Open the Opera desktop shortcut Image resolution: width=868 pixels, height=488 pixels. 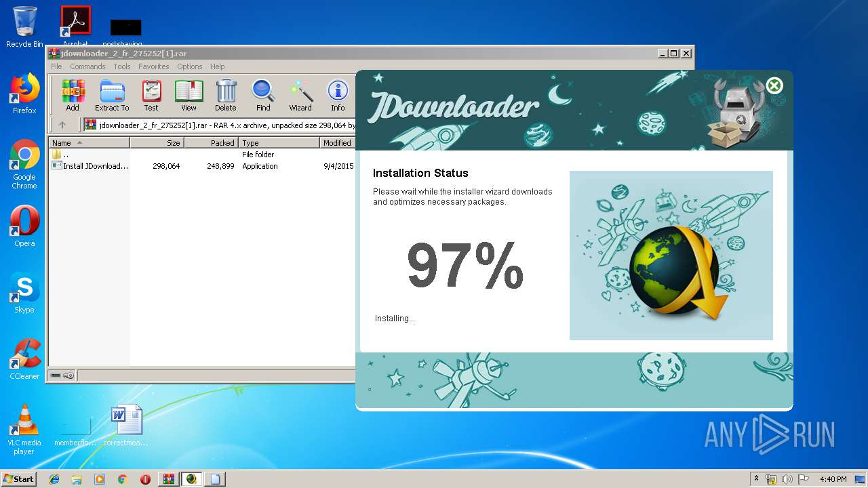coord(24,226)
